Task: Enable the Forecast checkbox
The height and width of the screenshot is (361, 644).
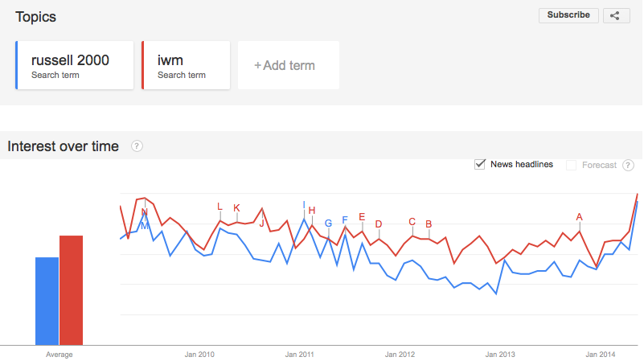Action: (x=571, y=165)
